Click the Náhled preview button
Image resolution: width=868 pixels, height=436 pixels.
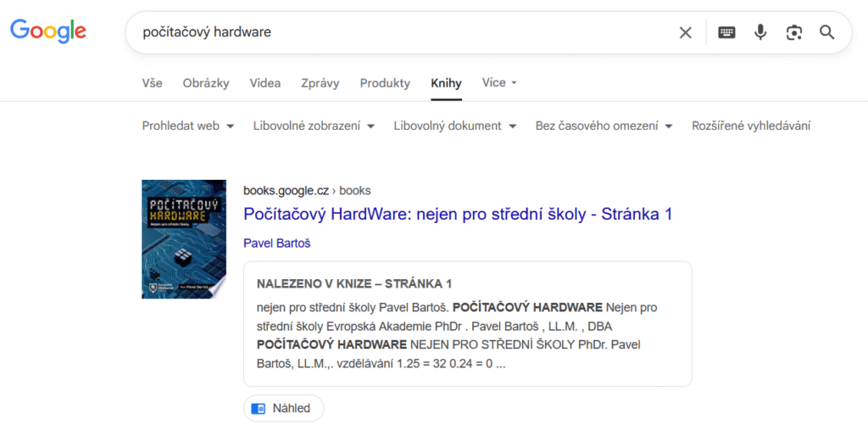coord(283,408)
